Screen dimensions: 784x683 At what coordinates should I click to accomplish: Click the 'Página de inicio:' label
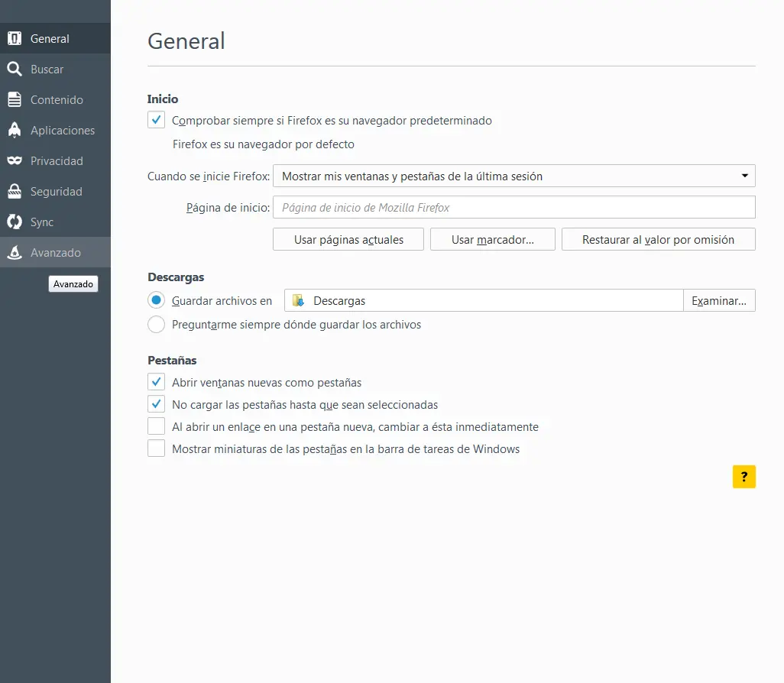pyautogui.click(x=228, y=208)
